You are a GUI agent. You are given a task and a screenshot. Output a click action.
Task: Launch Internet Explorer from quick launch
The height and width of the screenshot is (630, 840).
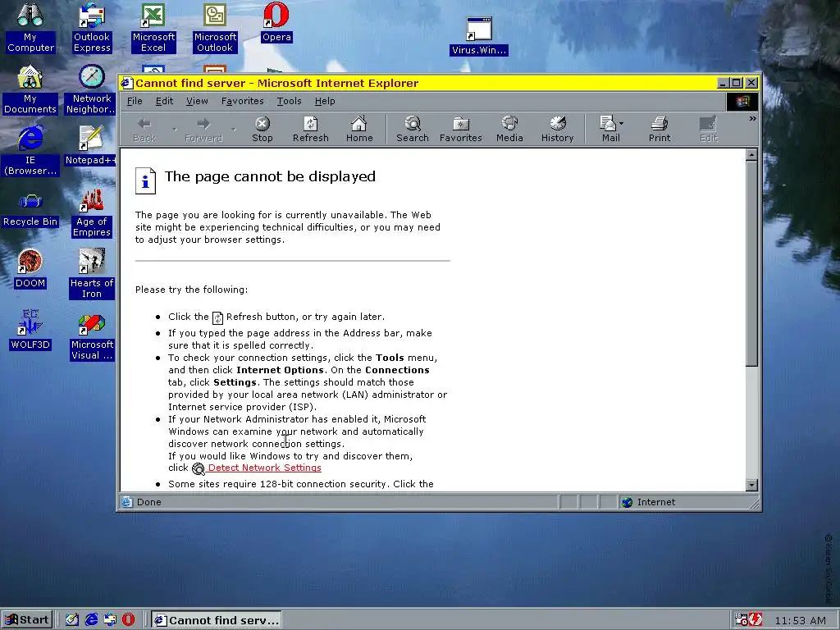coord(92,620)
